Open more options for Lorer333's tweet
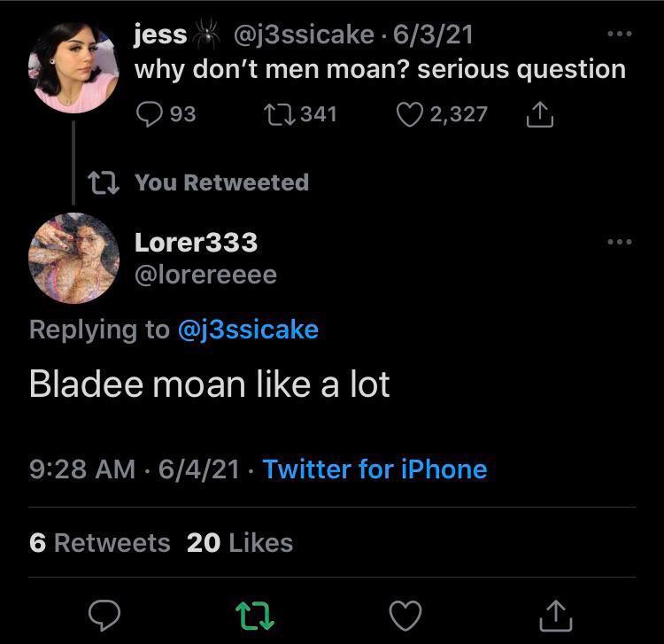Screen dimensions: 664x644 620,241
